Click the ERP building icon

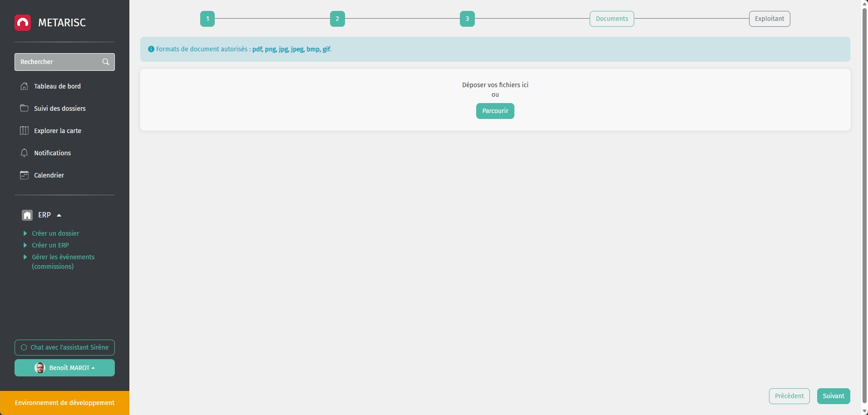27,215
